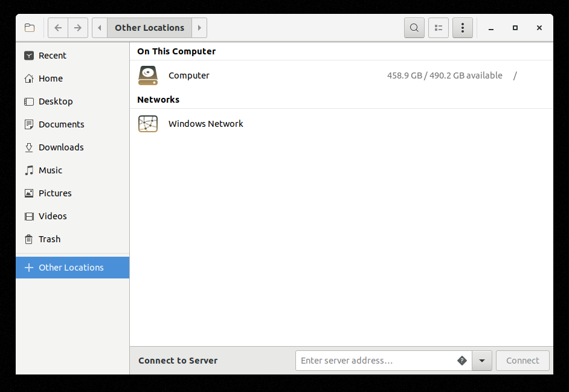The width and height of the screenshot is (569, 392).
Task: Go forward with the right arrow button
Action: 78,28
